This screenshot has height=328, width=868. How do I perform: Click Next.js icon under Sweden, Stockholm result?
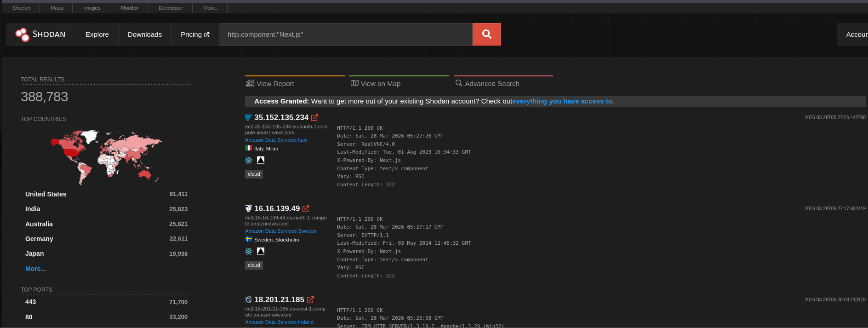coord(261,251)
